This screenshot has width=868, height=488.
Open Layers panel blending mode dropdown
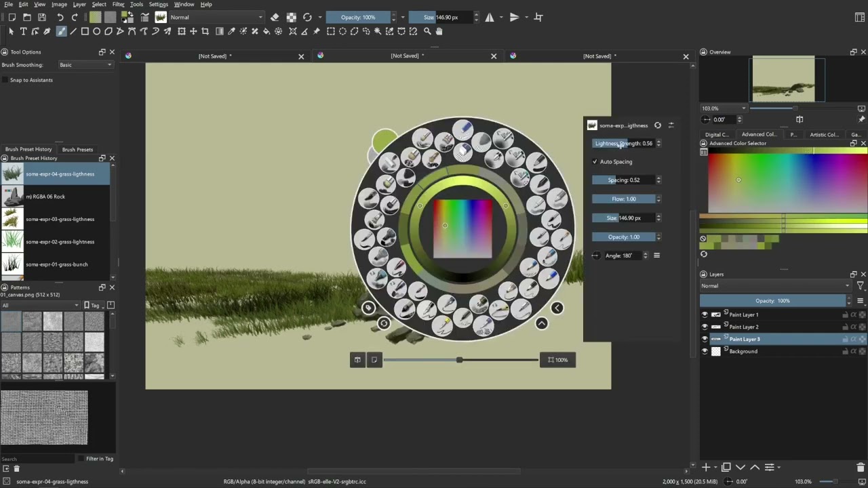pos(775,286)
